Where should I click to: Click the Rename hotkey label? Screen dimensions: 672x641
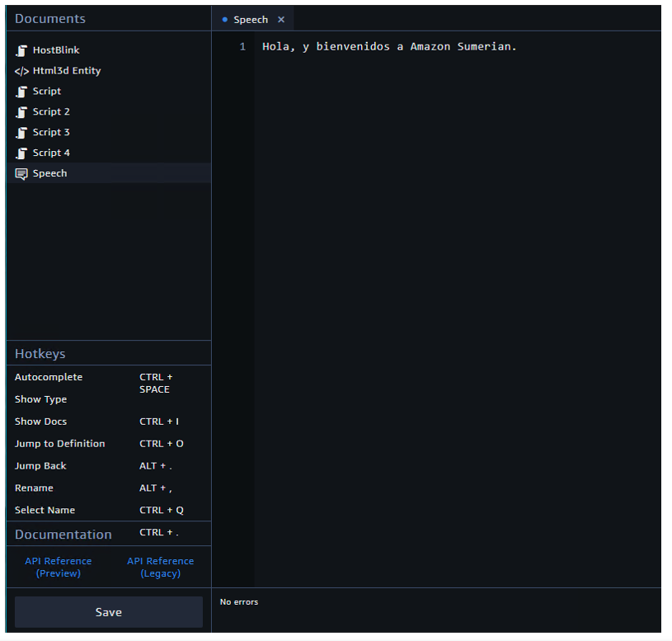pos(34,488)
